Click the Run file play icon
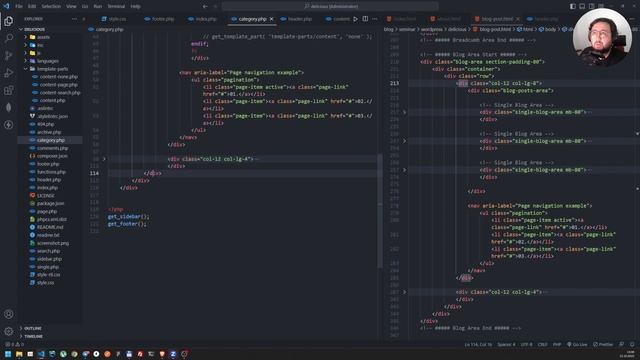Screen dimensions: 640x360 (356, 19)
